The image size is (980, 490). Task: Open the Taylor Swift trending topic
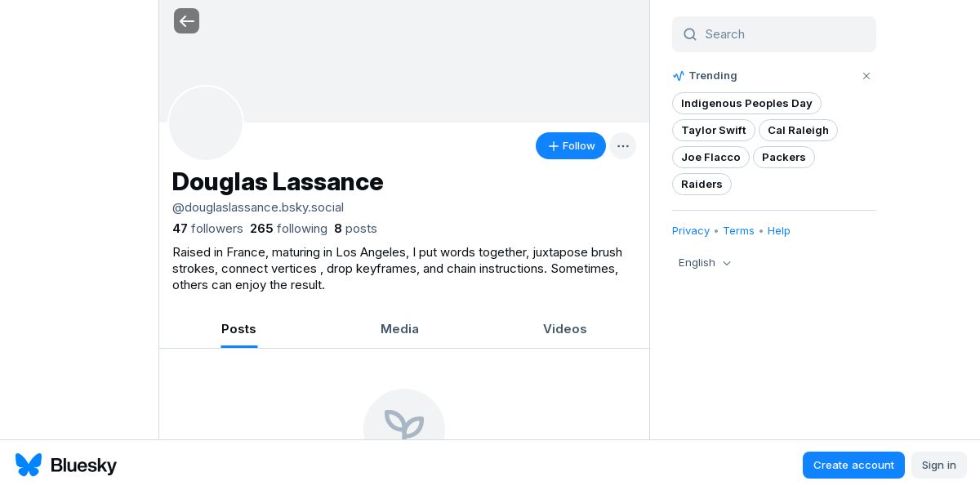[714, 131]
